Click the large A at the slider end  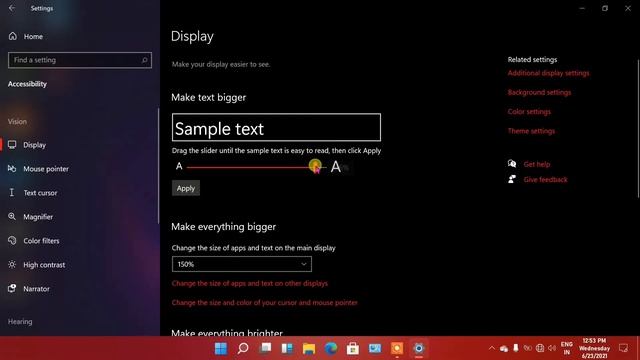336,166
